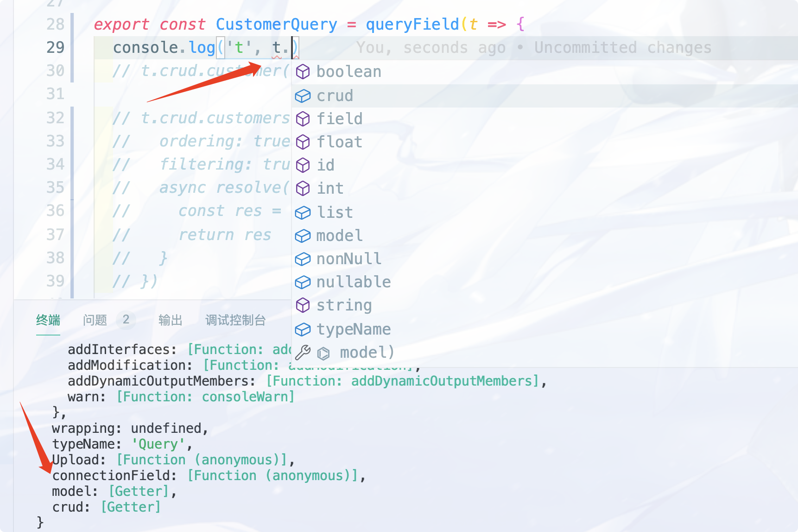Open the 调试控制台 tab

[x=235, y=320]
